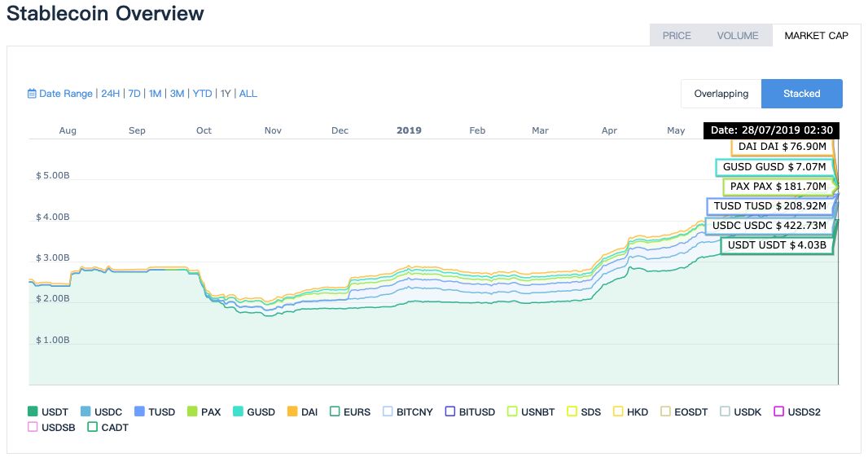Toggle TUSD series in legend
Viewport: 868px width, 462px height.
click(x=155, y=411)
